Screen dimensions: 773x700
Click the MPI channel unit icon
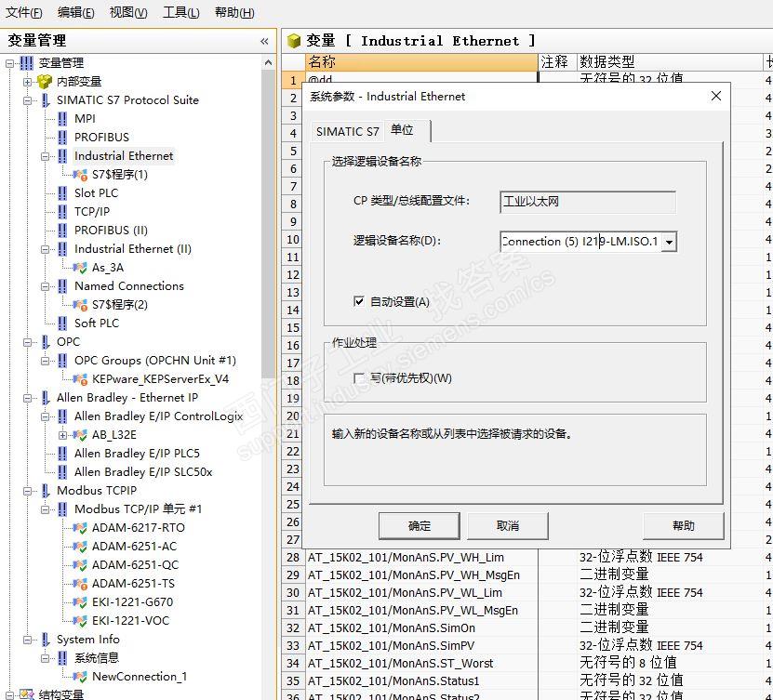pyautogui.click(x=62, y=119)
